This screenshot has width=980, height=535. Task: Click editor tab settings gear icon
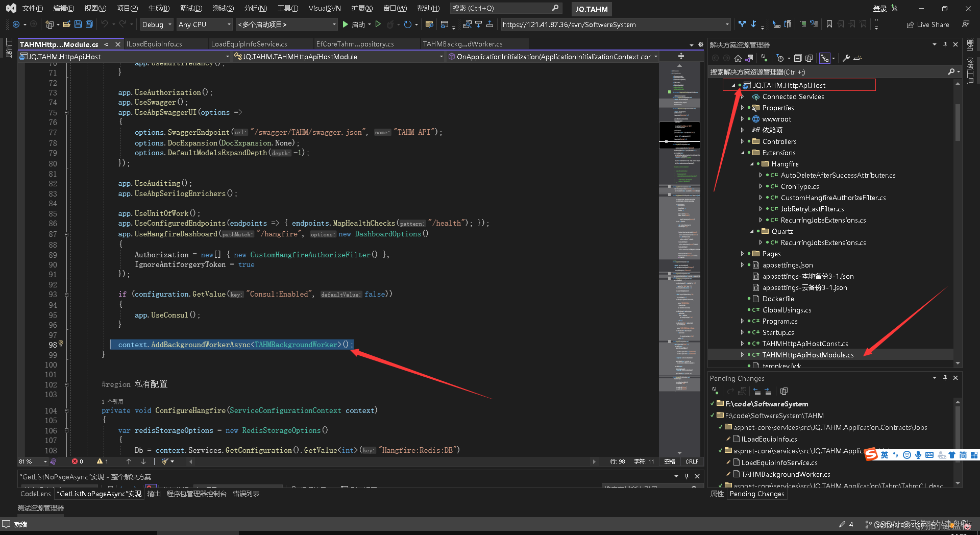click(701, 44)
